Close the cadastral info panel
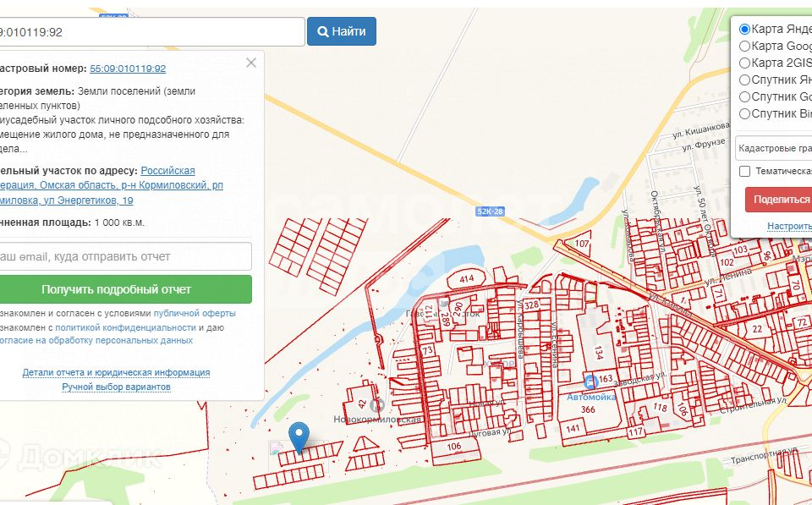 pos(251,63)
